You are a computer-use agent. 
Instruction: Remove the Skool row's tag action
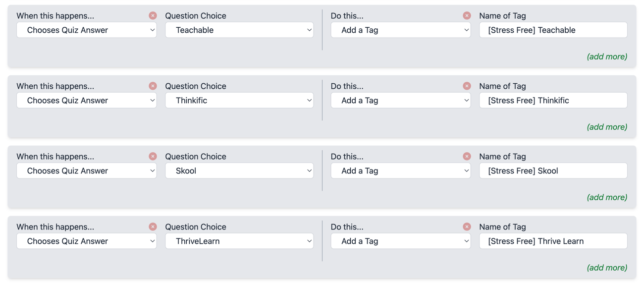pos(467,157)
